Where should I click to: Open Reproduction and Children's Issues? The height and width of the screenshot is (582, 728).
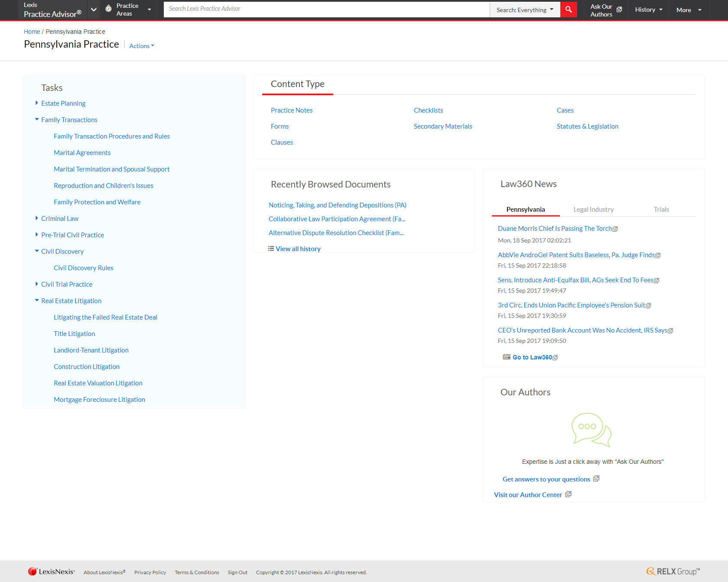(104, 186)
